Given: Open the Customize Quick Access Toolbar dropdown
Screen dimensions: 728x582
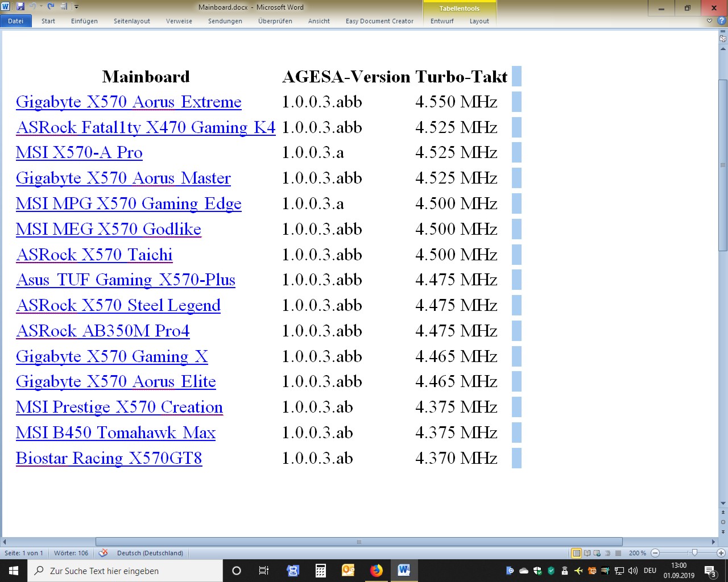Looking at the screenshot, I should point(77,7).
